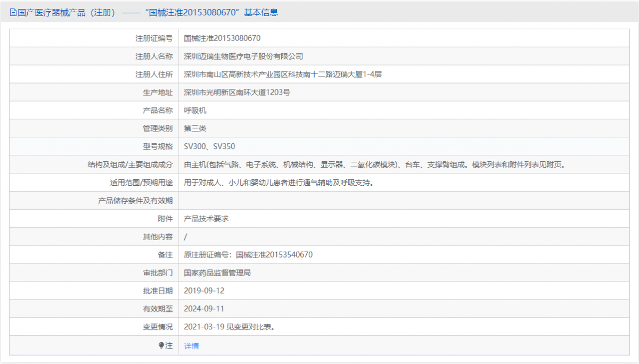Click the 审批部门 label cell
Viewport: 639px width, 364px height.
[94, 273]
